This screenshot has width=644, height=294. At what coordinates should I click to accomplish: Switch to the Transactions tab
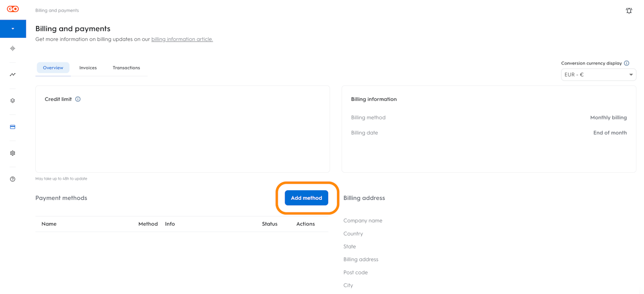126,67
